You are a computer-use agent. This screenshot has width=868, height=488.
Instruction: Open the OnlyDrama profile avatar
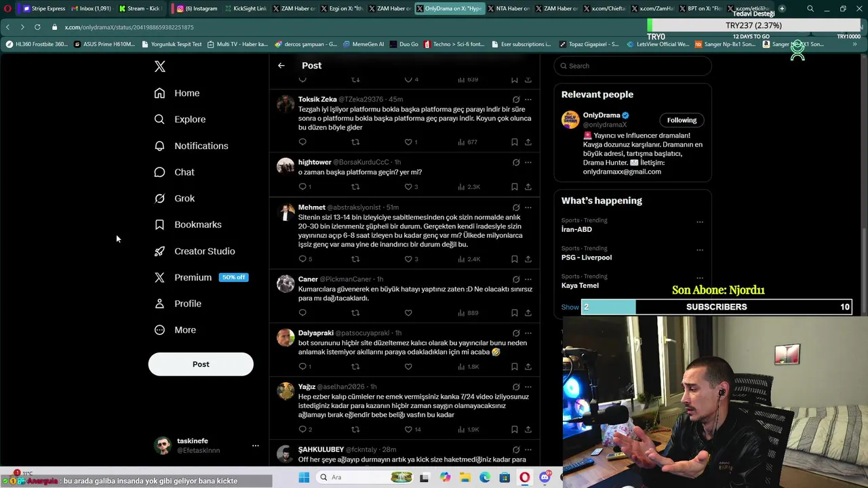coord(570,119)
